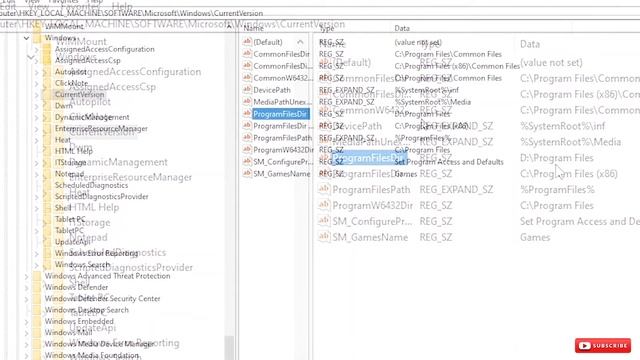Click the %SystemRoot%\inf data cell
The height and width of the screenshot is (360, 640).
[x=427, y=90]
